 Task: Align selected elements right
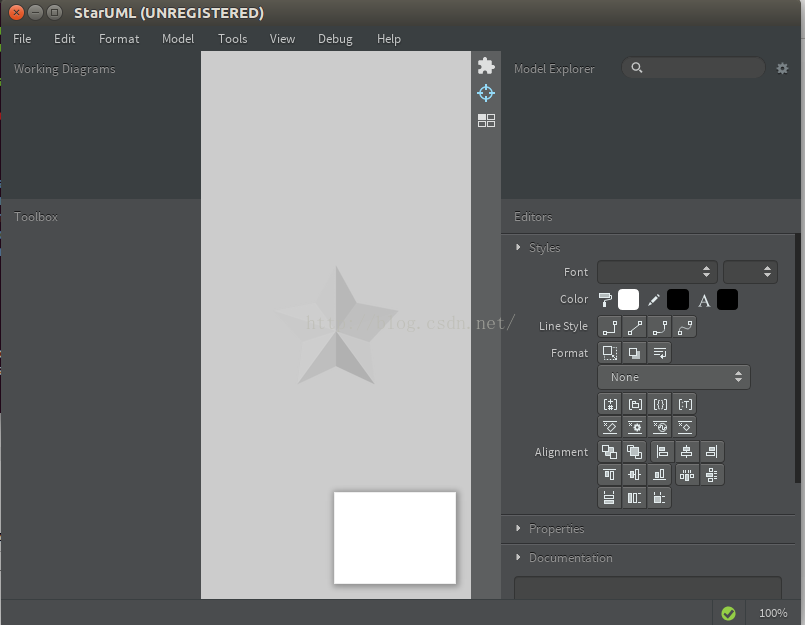[x=712, y=452]
